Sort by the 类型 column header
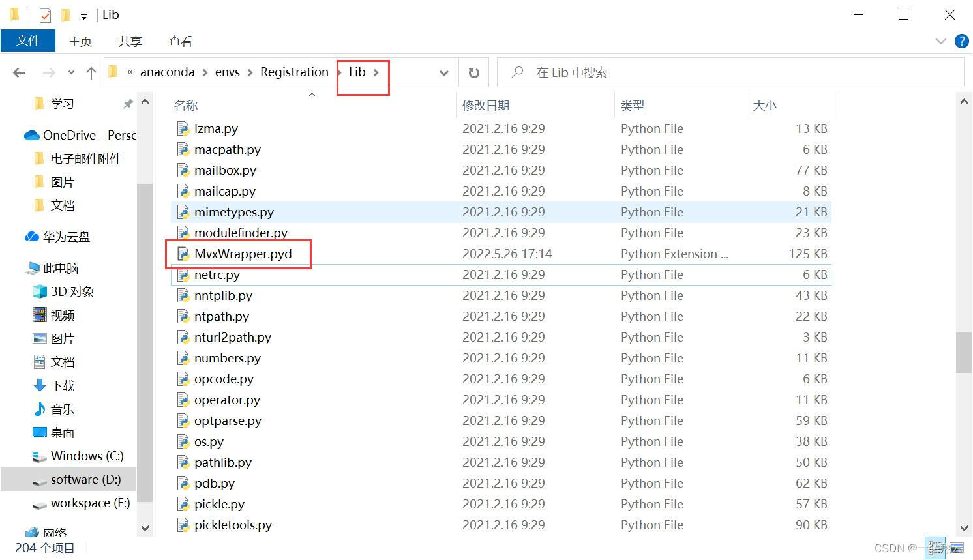Screen dimensions: 973x560 (633, 105)
